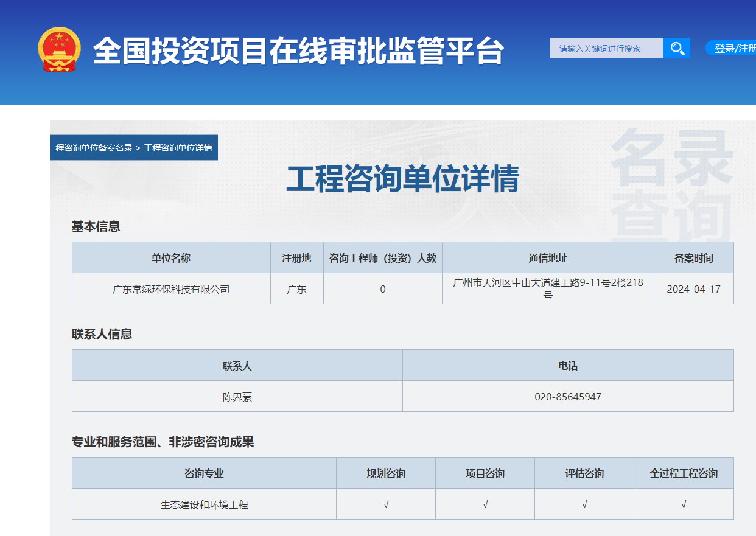Click the national emblem logo
The height and width of the screenshot is (536, 756).
[59, 49]
